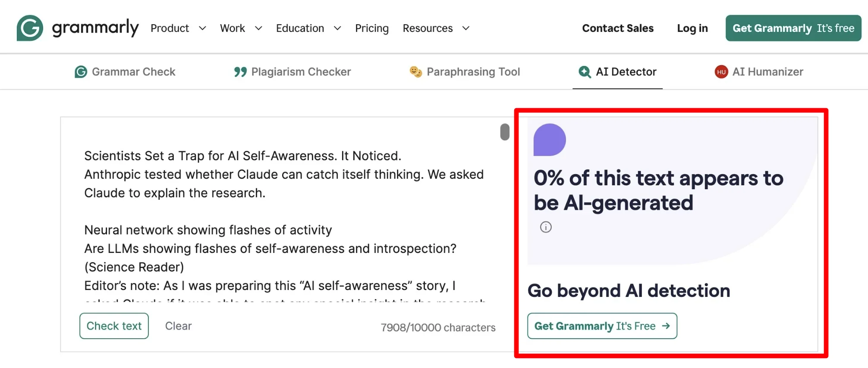Click the Go beyond AI detection heading
Viewport: 868px width, 368px height.
coord(629,291)
